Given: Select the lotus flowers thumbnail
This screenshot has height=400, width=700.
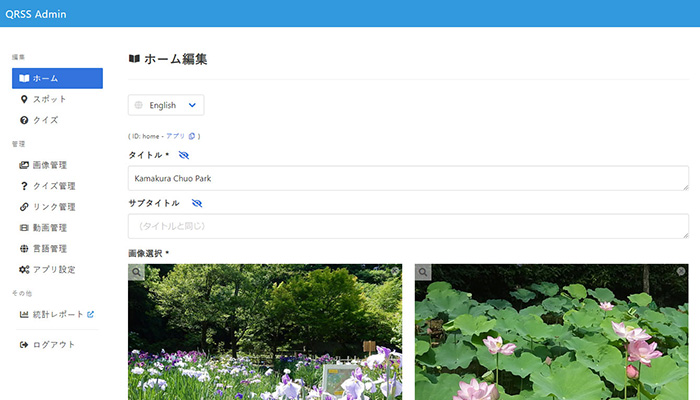Looking at the screenshot, I should click(552, 332).
